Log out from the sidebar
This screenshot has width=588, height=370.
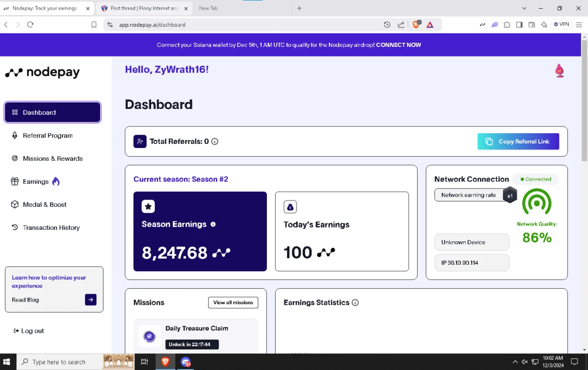click(x=29, y=331)
